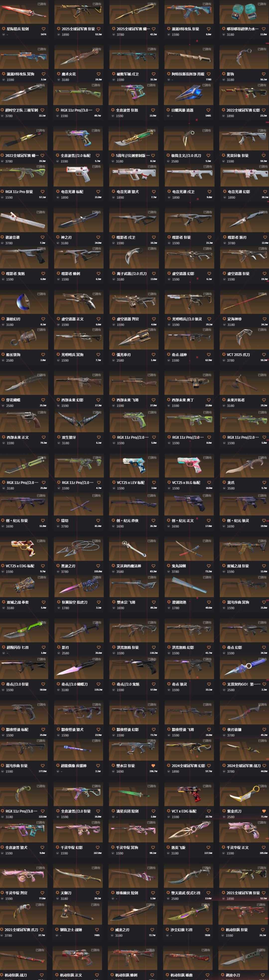Click heart icon next to 定海神珍
Image resolution: width=269 pixels, height=980 pixels.
[x=264, y=319]
